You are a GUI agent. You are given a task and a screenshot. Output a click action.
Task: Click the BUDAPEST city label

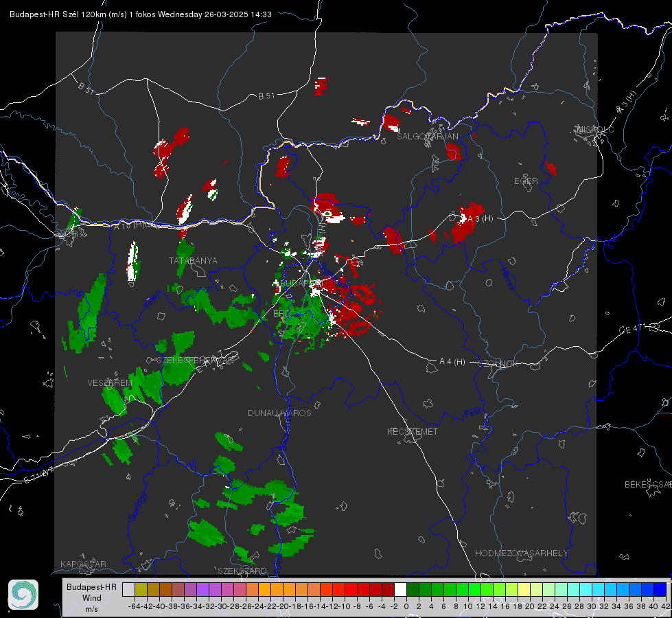pyautogui.click(x=301, y=283)
